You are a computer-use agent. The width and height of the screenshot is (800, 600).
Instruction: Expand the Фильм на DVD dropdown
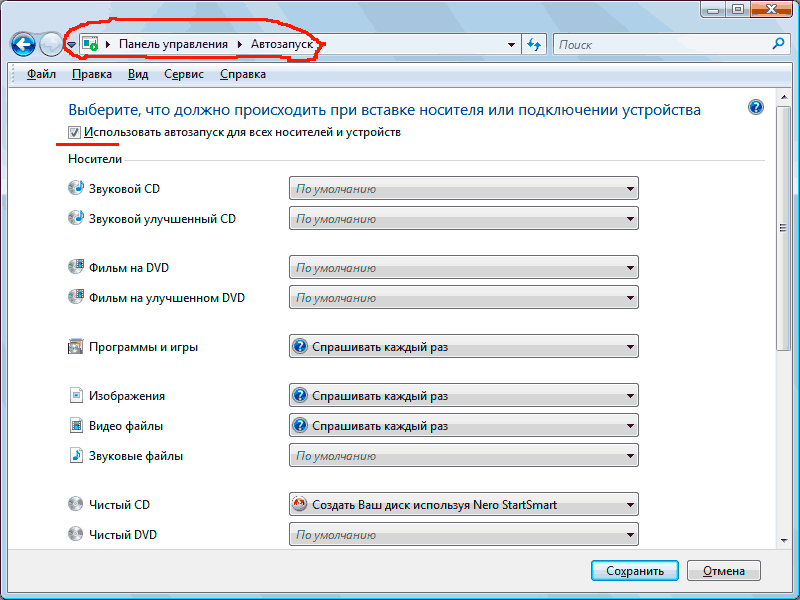pos(464,267)
